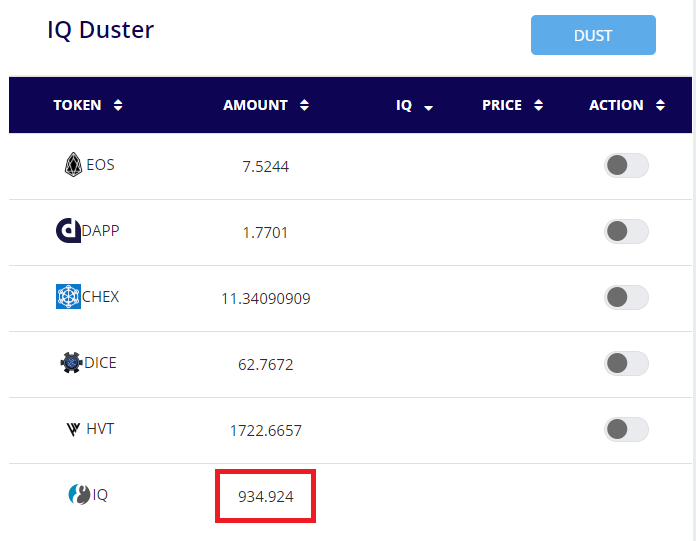This screenshot has height=541, width=696.
Task: Sort table by IQ column header
Action: click(414, 106)
